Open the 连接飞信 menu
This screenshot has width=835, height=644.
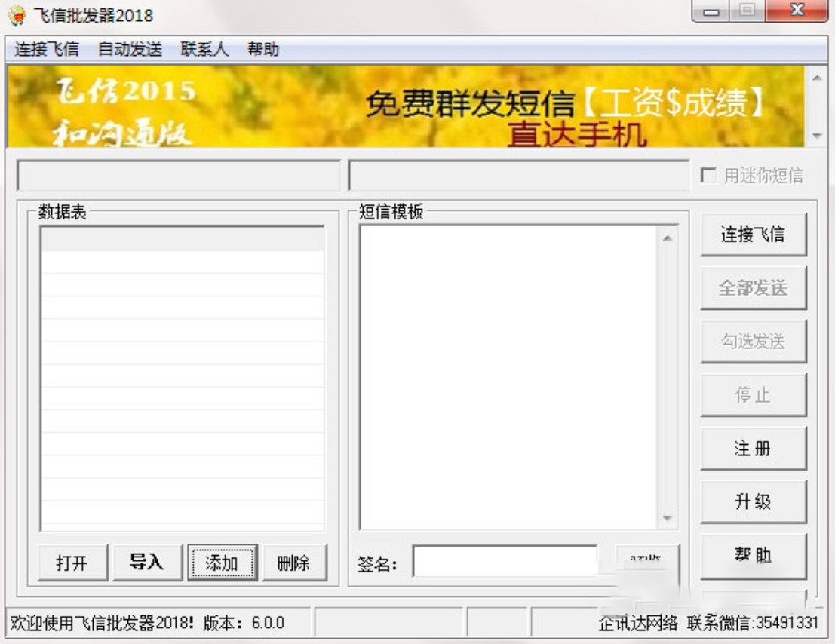click(47, 50)
